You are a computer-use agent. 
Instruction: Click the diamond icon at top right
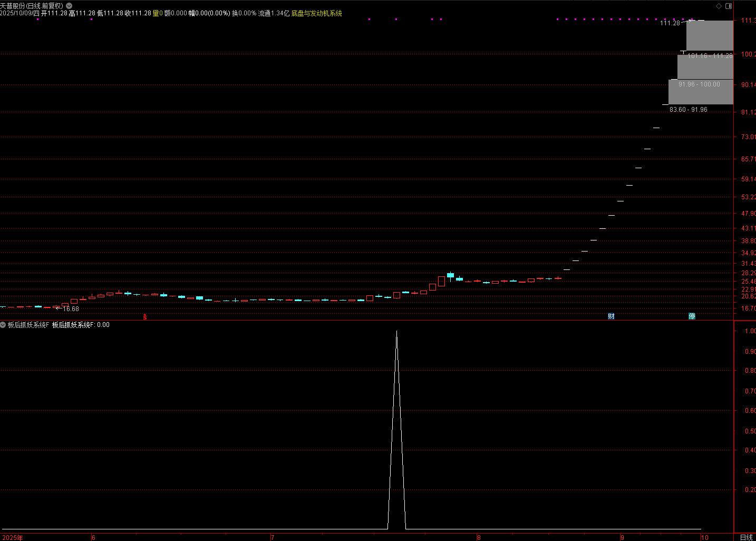click(719, 6)
